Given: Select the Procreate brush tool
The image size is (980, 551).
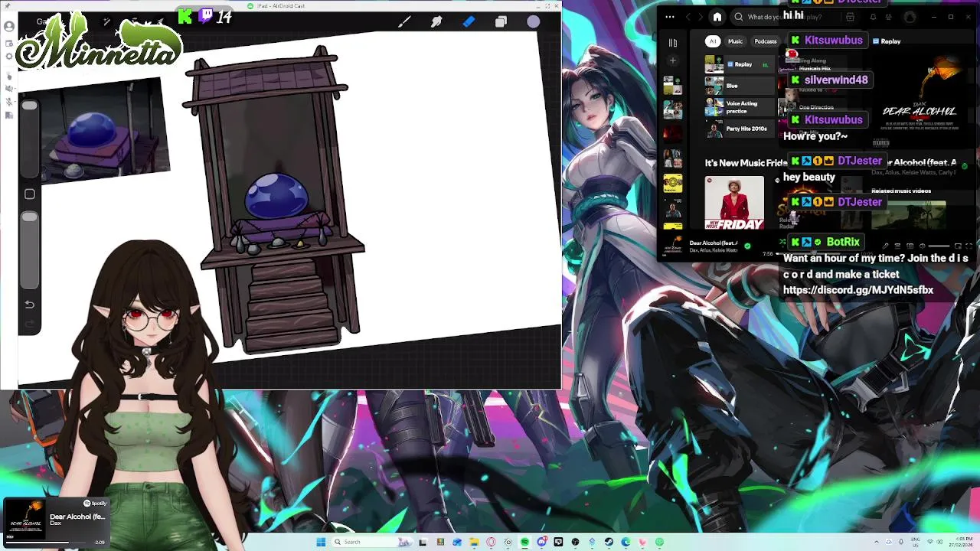Looking at the screenshot, I should [x=404, y=22].
